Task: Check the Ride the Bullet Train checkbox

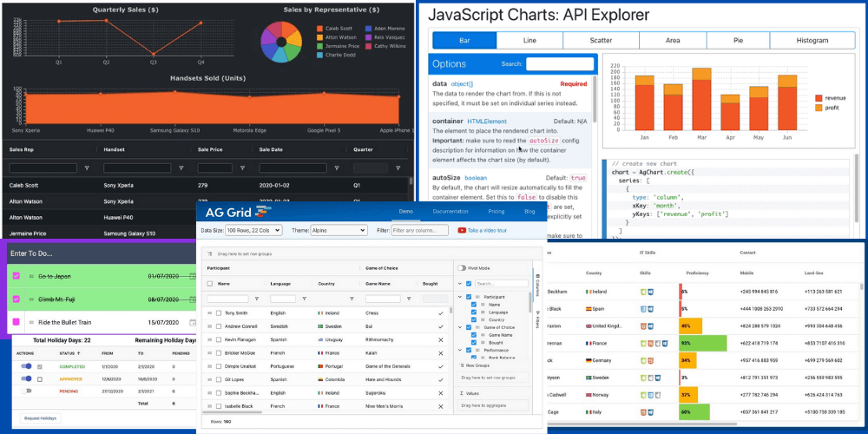Action: [15, 322]
